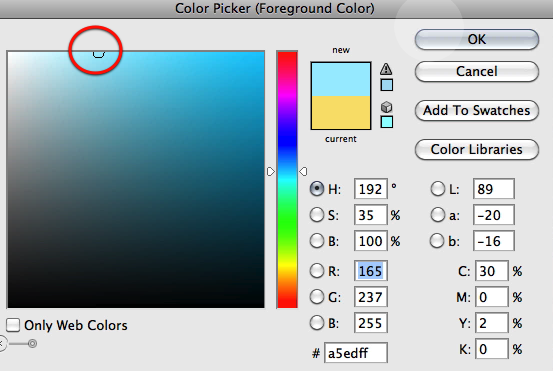Select the R red radio button
The width and height of the screenshot is (553, 371).
316,271
